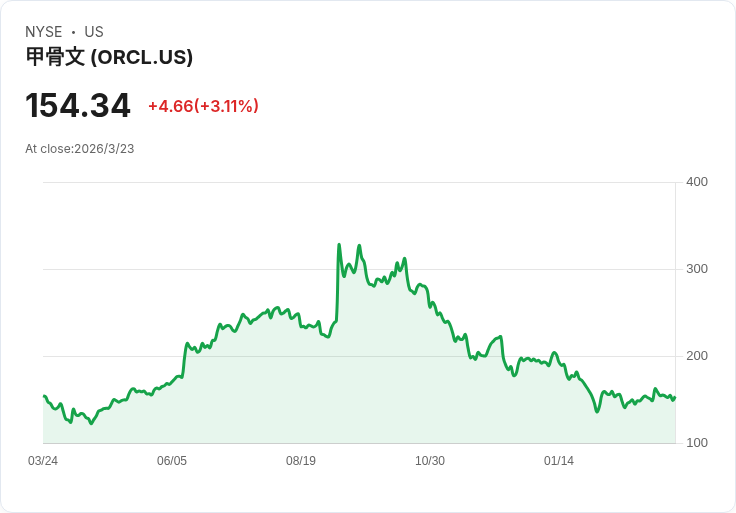Click the 03/24 date axis label

coord(43,460)
